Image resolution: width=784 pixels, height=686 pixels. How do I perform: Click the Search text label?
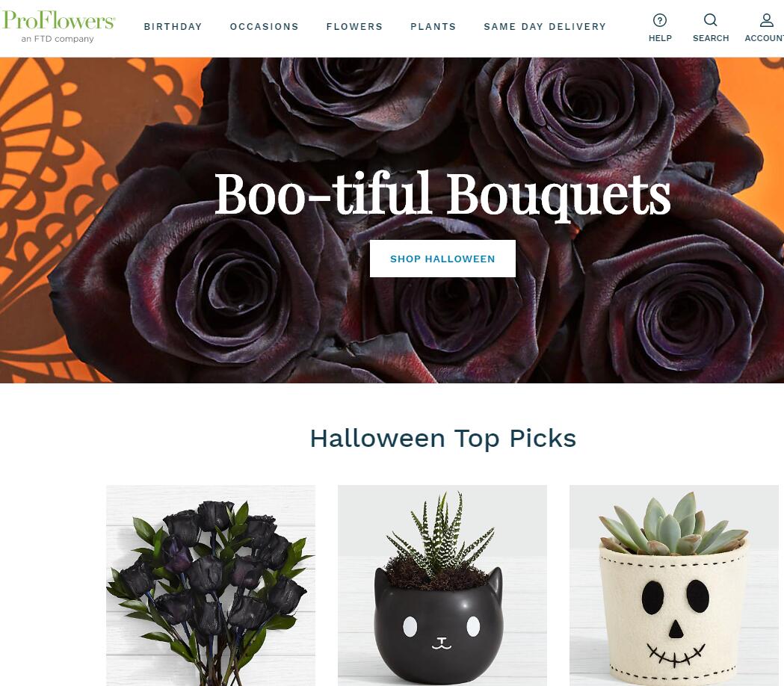click(x=711, y=38)
